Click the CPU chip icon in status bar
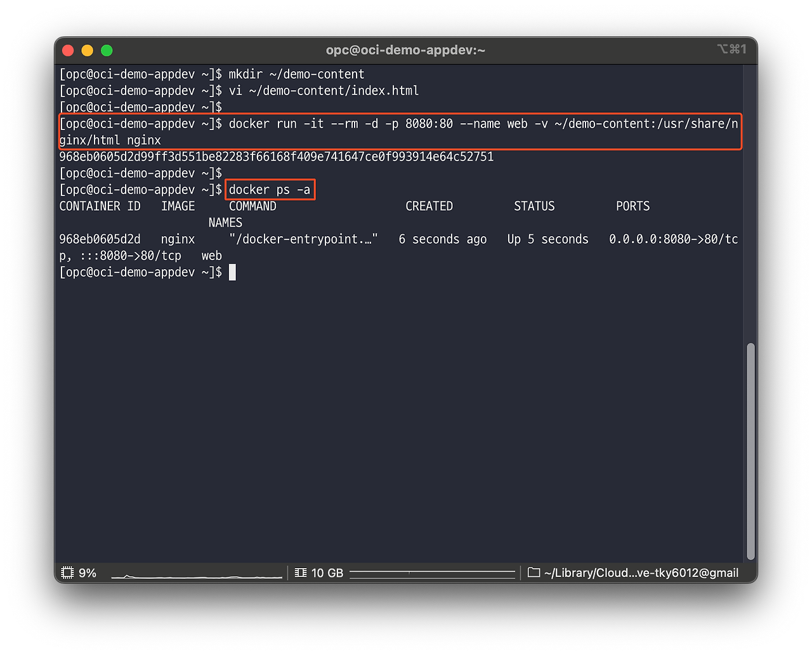This screenshot has height=655, width=812. [67, 573]
